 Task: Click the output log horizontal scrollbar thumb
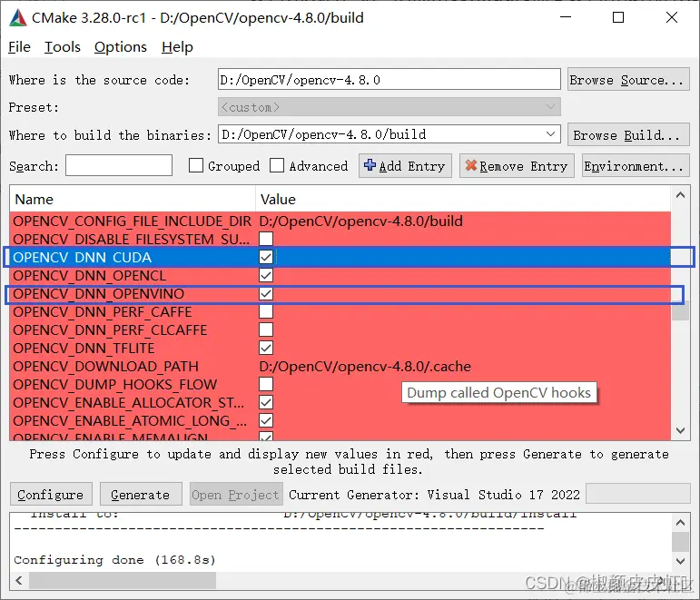point(123,580)
